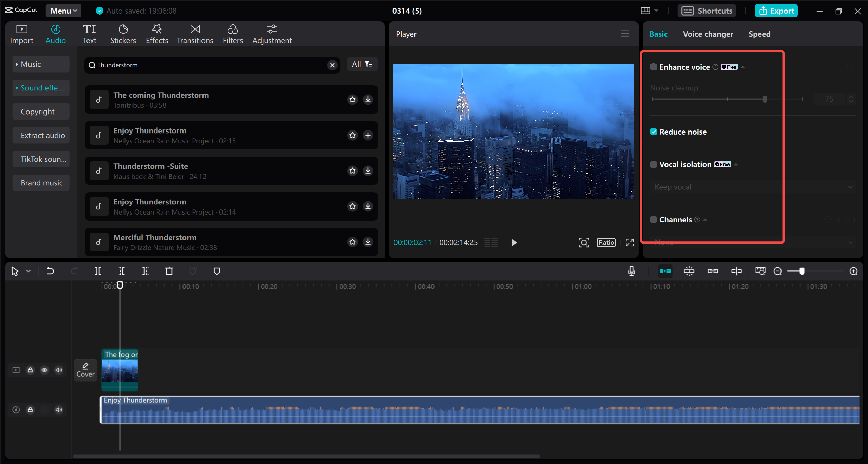The height and width of the screenshot is (464, 868).
Task: Delete the selected clip with trash icon
Action: pyautogui.click(x=169, y=271)
